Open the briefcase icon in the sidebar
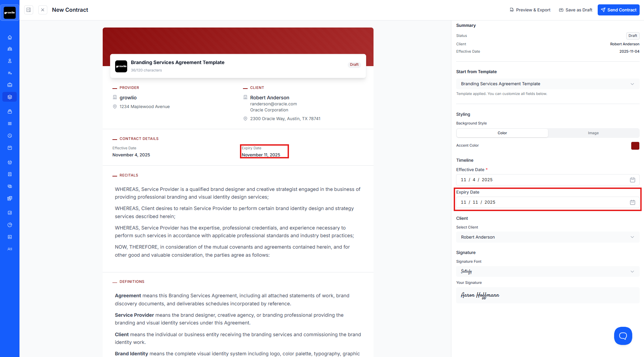The height and width of the screenshot is (357, 644). pyautogui.click(x=10, y=85)
